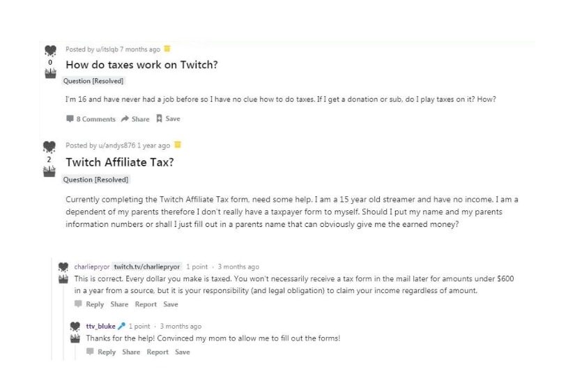Downvote charliepryor's comment
The width and height of the screenshot is (575, 392).
[x=63, y=279]
